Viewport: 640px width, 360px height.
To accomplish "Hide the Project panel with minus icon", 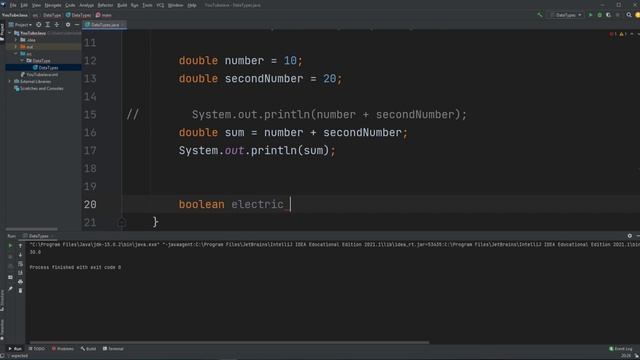I will coord(77,25).
